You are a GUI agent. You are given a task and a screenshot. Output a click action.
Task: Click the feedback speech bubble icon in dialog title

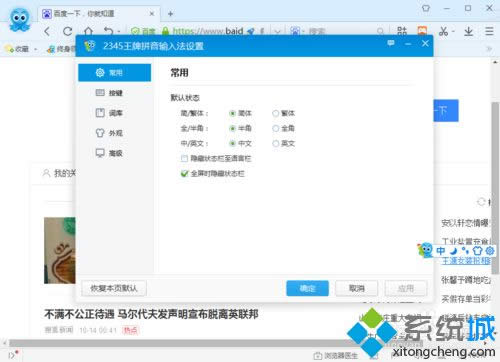pyautogui.click(x=391, y=43)
